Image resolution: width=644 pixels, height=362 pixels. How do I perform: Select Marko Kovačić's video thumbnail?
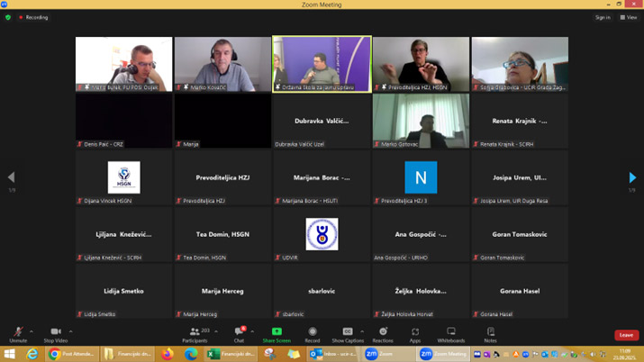[x=222, y=64]
